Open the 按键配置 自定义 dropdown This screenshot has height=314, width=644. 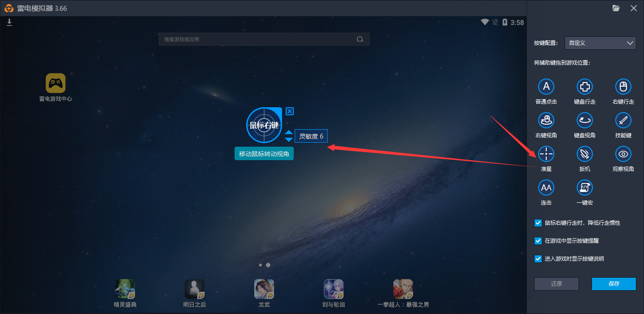600,43
